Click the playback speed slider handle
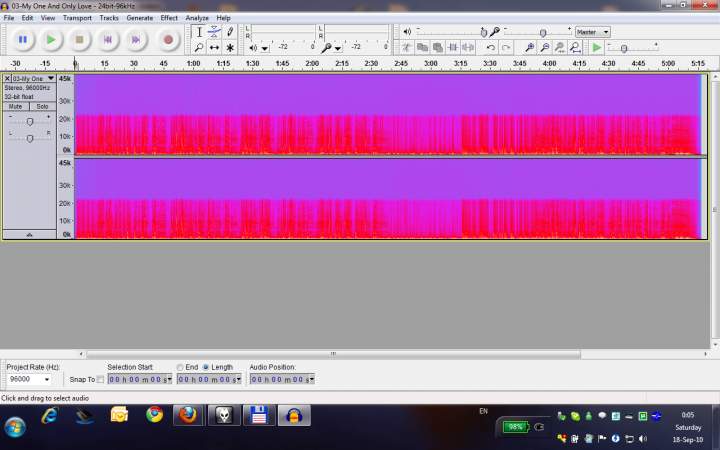720x450 pixels. click(624, 48)
